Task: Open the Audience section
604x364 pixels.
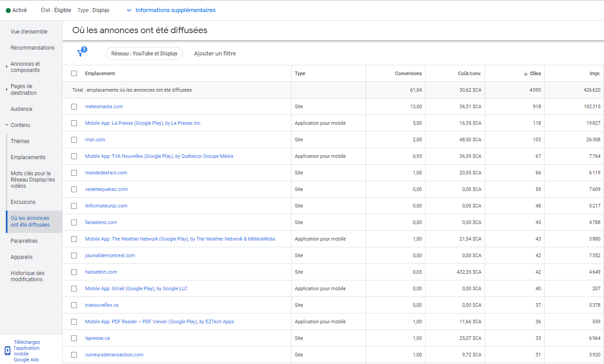Action: (21, 109)
